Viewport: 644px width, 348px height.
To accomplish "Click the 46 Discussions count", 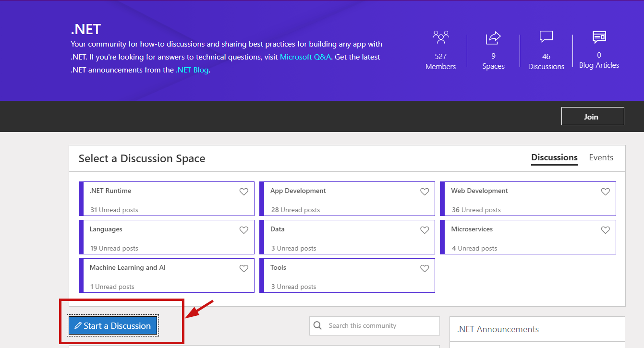I will [x=546, y=61].
